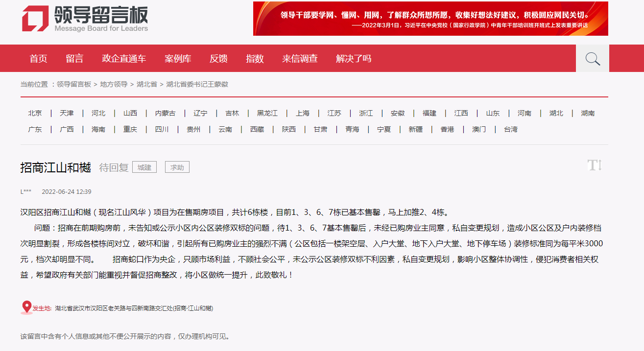This screenshot has height=351, width=644.
Task: Open 解决了吗 navigation item
Action: pos(354,59)
